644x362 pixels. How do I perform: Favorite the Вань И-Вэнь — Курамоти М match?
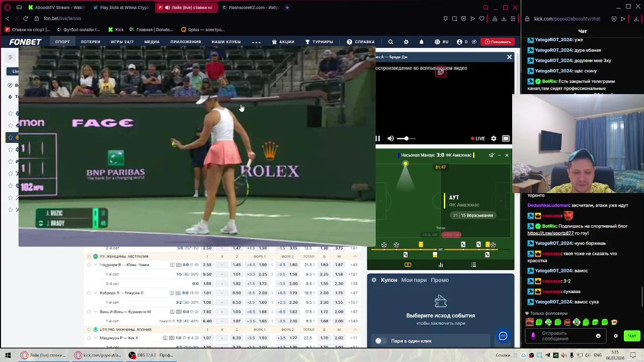pyautogui.click(x=89, y=312)
